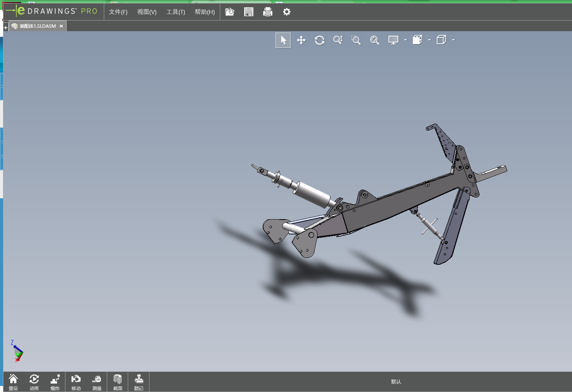Save the document with the floppy disk icon
Screen dimensions: 572x392
(x=249, y=12)
